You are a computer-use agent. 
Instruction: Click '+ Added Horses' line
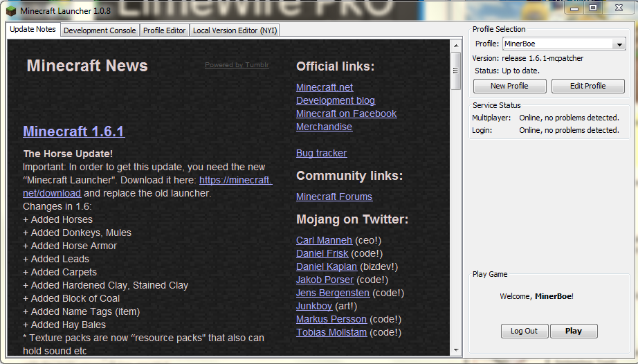tap(57, 219)
